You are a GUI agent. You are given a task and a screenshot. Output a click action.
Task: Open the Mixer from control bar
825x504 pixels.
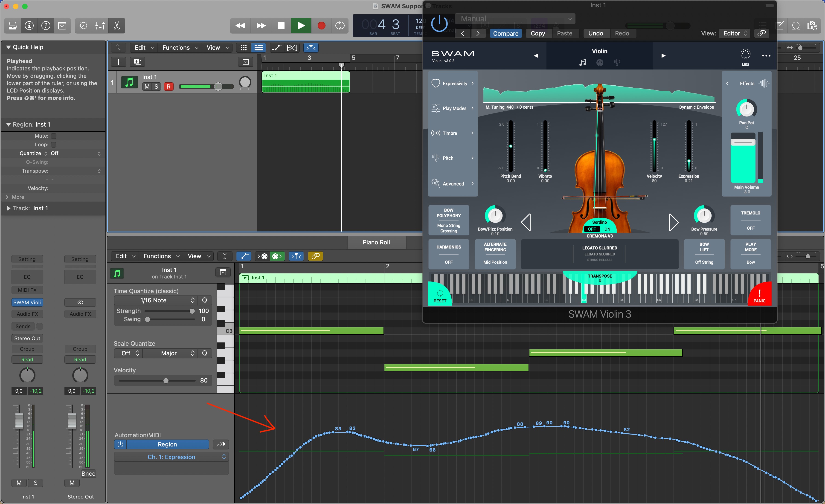coord(100,26)
